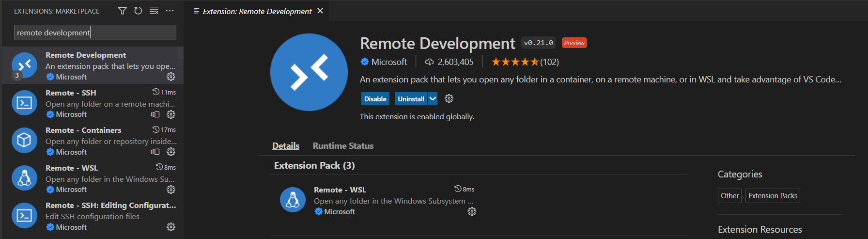Open manage gear for Remote - SSH extension
The image size is (868, 239).
click(171, 114)
